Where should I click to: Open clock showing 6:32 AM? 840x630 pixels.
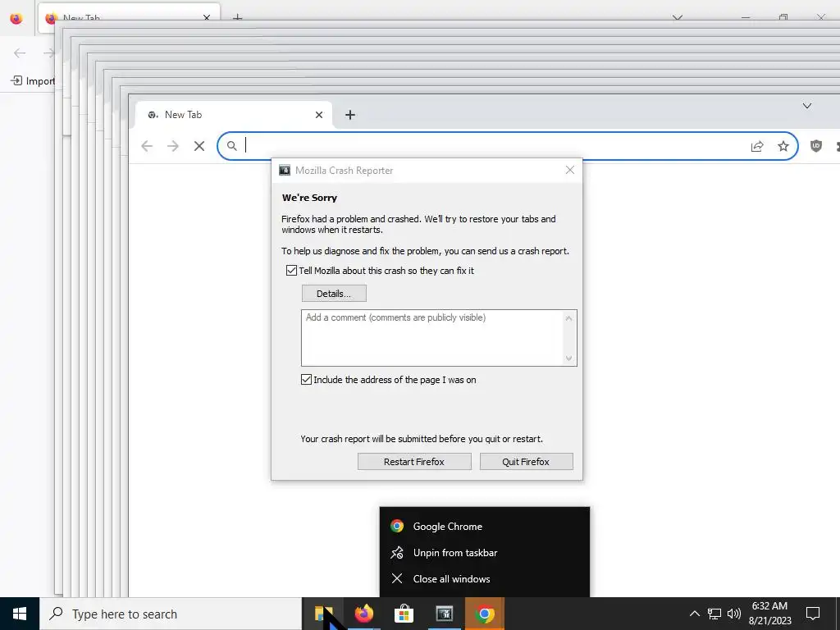point(769,614)
